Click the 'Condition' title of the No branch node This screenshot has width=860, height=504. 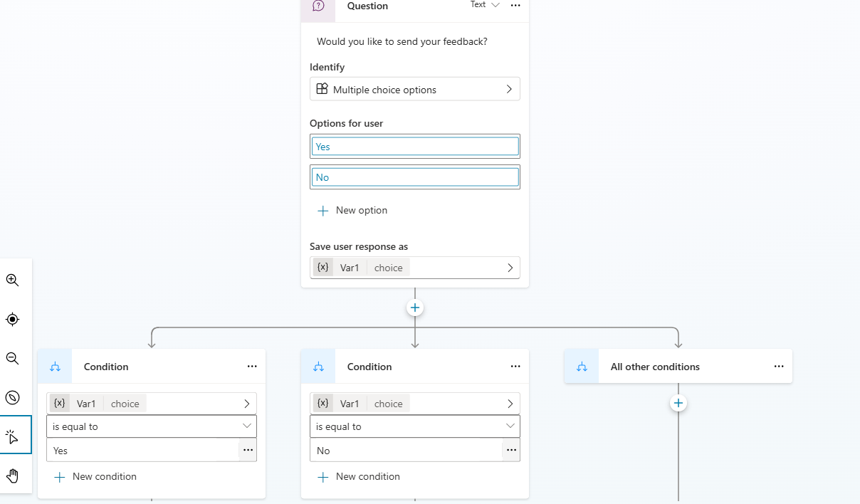point(369,367)
